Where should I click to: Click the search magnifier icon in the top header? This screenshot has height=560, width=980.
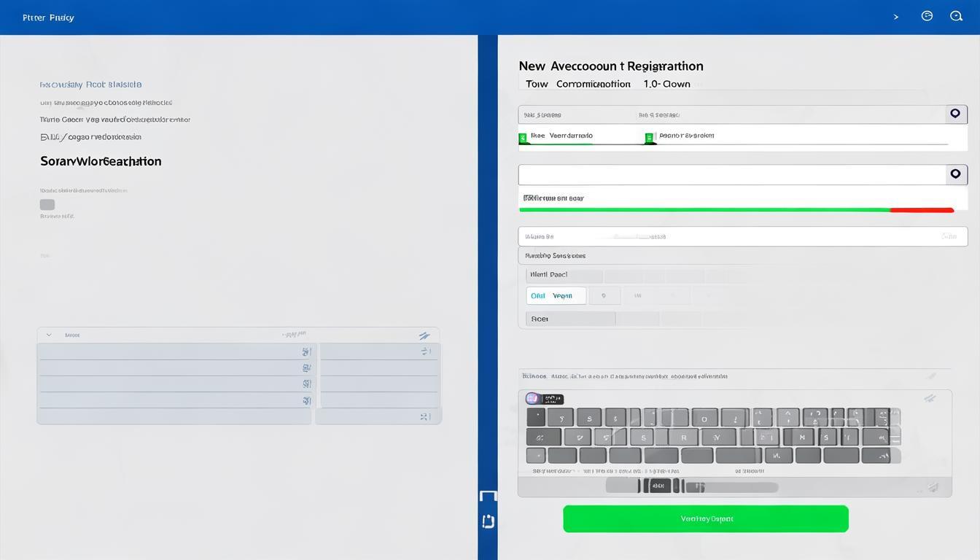click(956, 16)
